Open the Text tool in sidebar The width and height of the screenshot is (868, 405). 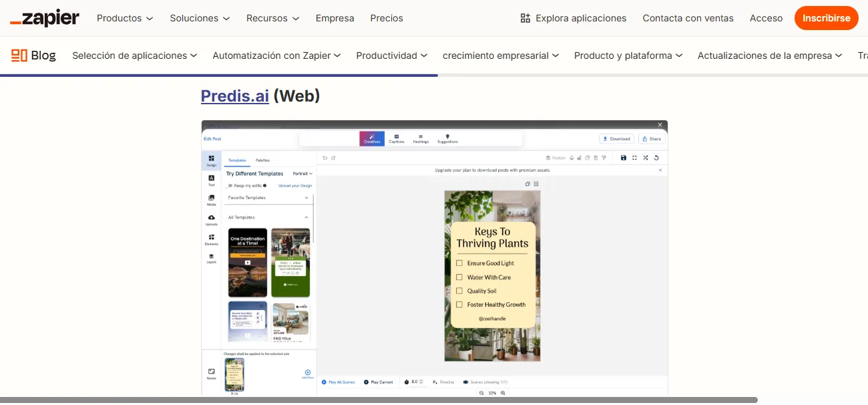click(211, 180)
